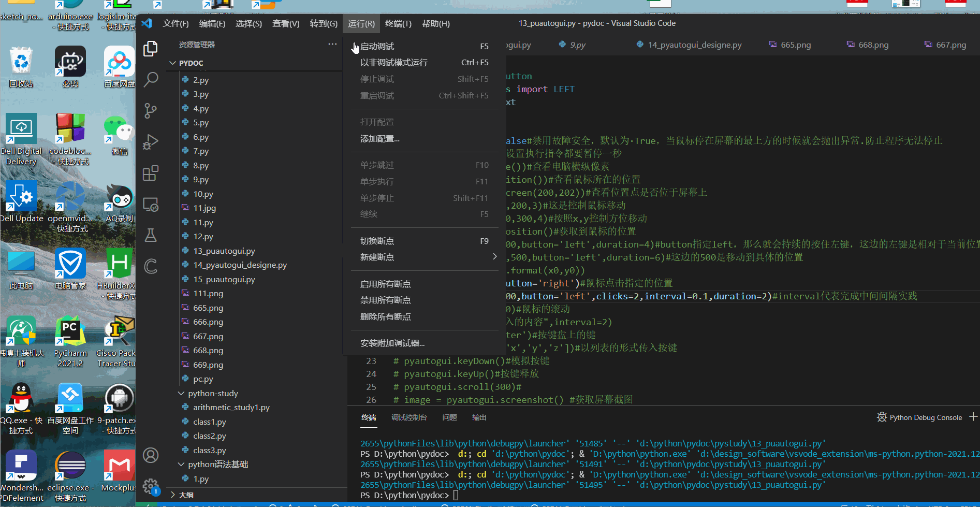This screenshot has width=980, height=507.
Task: Open the Mockplus desktop shortcut
Action: (119, 471)
